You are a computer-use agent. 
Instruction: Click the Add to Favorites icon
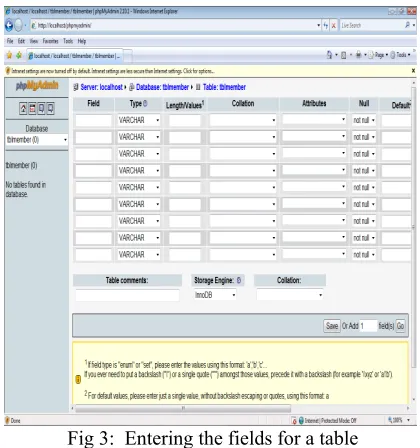[x=19, y=55]
